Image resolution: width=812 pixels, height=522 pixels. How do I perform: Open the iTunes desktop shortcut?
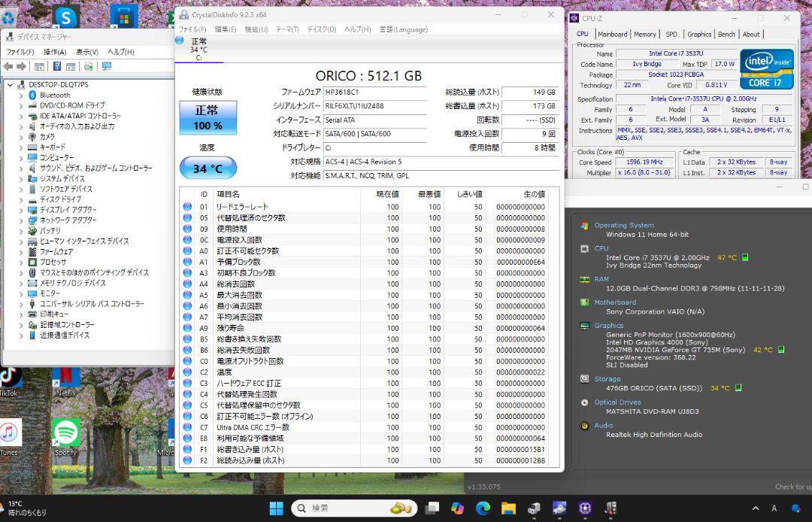pos(9,438)
